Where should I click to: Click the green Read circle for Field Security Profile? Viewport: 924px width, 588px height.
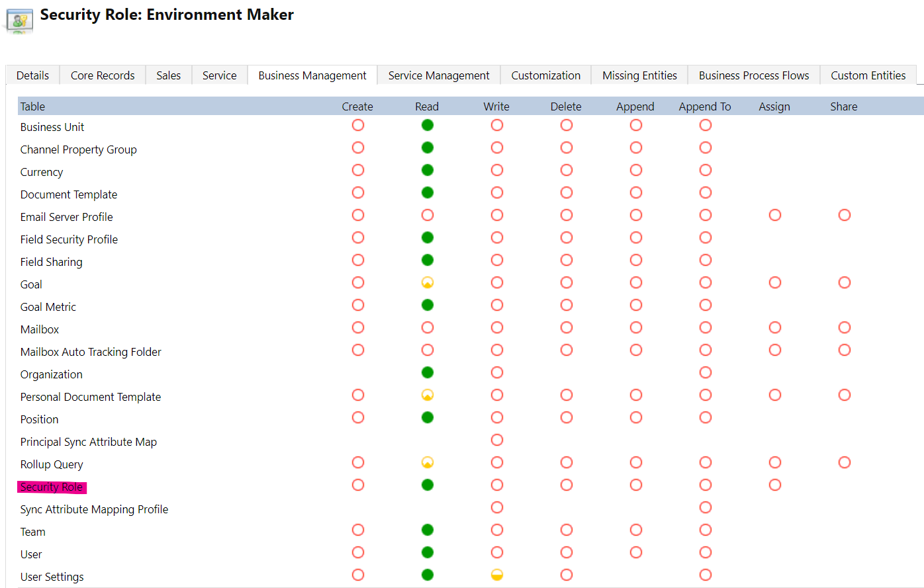tap(427, 237)
